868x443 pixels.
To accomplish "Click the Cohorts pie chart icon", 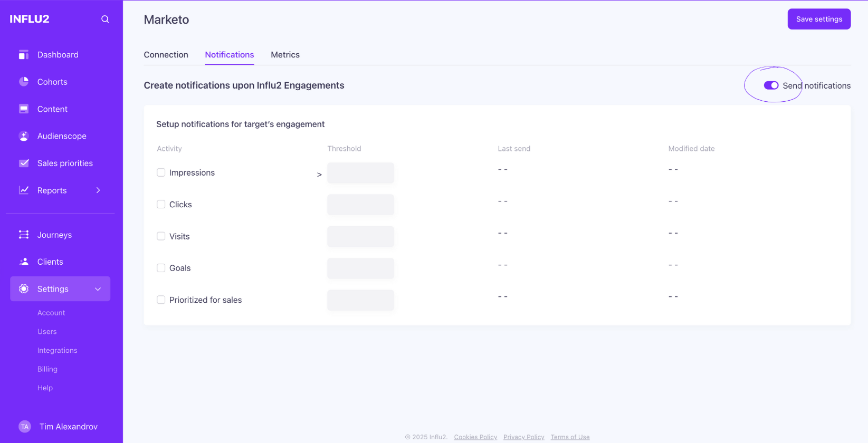I will click(24, 82).
